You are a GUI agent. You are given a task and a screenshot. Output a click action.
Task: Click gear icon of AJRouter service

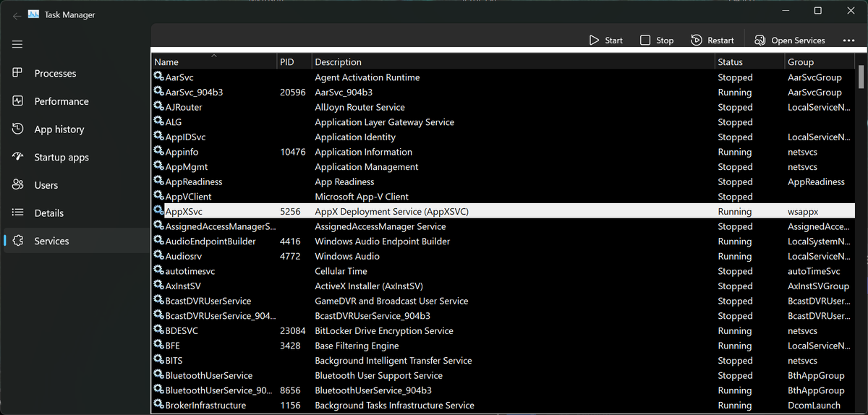(x=159, y=107)
